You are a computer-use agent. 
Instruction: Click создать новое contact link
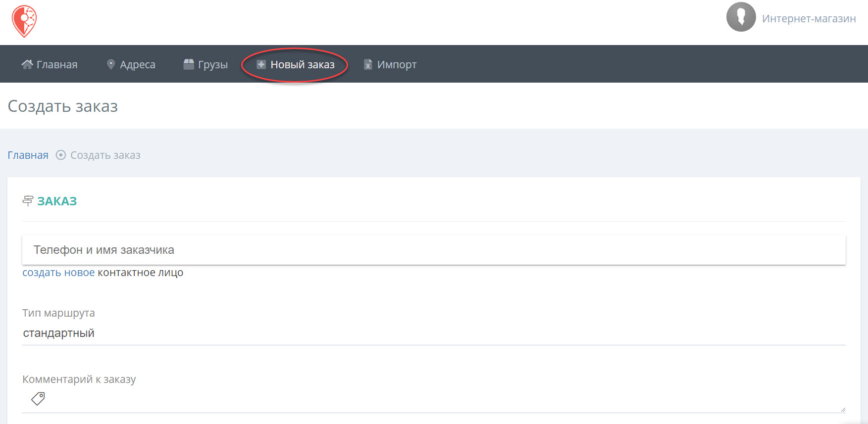58,273
